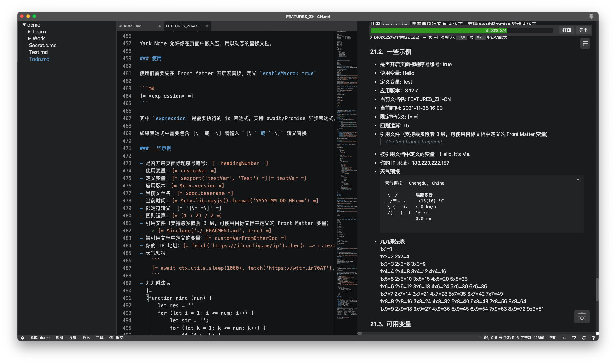Click the sync/refresh icon in the status bar
This screenshot has height=364, width=616.
coord(584,337)
